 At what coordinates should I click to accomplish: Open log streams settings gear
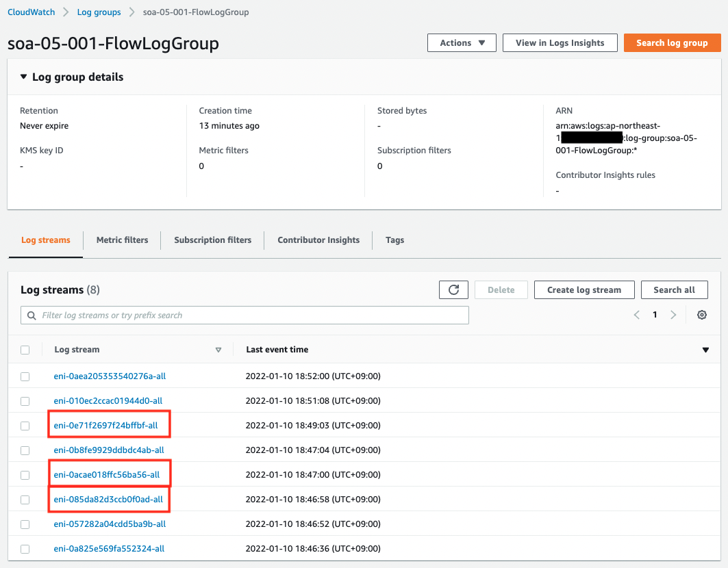[701, 315]
